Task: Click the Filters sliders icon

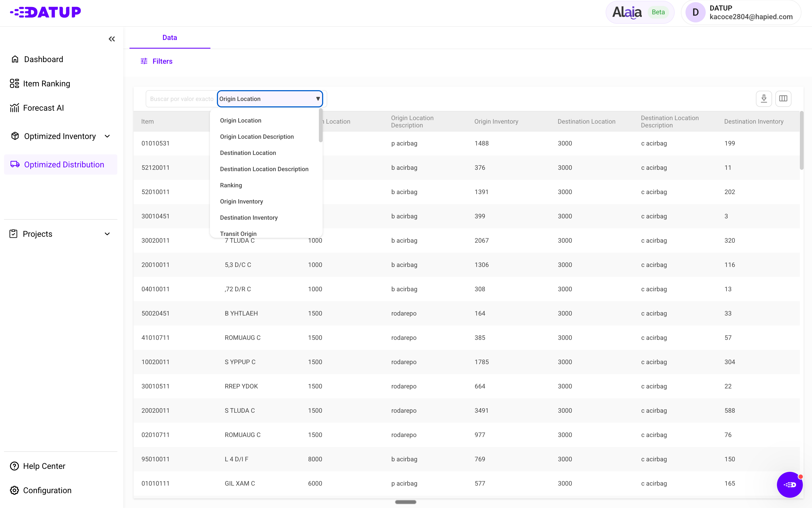Action: (x=144, y=61)
